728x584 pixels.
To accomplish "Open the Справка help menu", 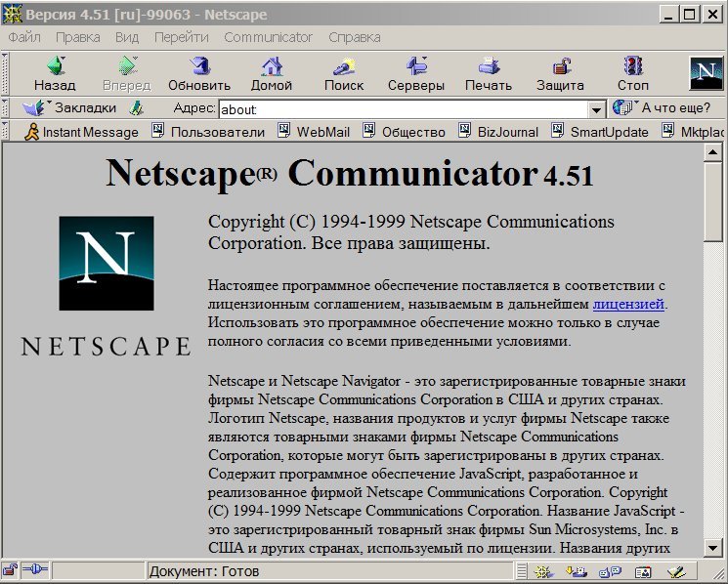I will click(355, 37).
